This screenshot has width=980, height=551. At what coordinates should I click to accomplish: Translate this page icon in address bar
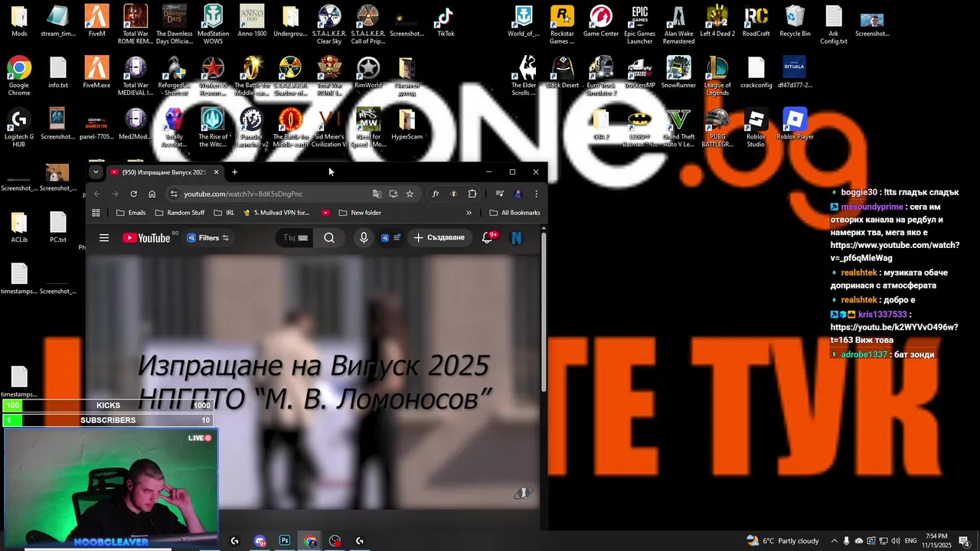tap(377, 194)
